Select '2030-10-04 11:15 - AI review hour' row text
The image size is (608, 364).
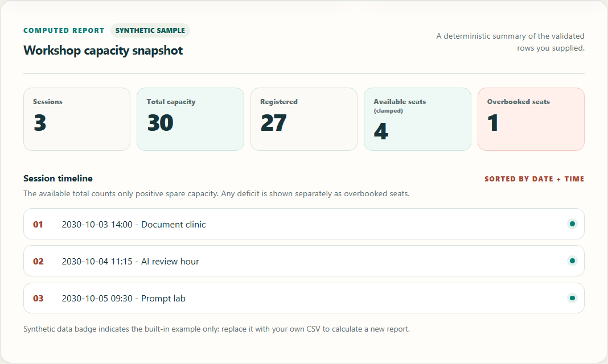tap(130, 262)
